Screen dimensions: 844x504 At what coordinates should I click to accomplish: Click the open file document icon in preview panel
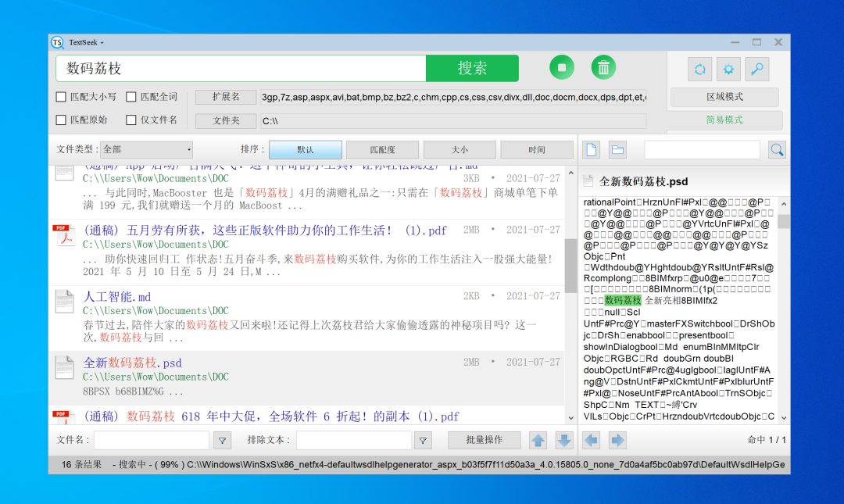[592, 150]
